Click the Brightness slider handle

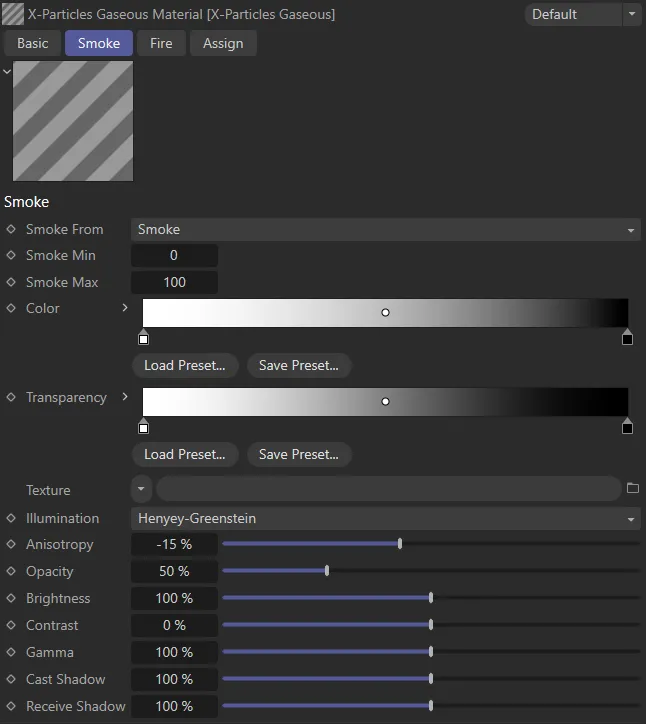[x=431, y=598]
